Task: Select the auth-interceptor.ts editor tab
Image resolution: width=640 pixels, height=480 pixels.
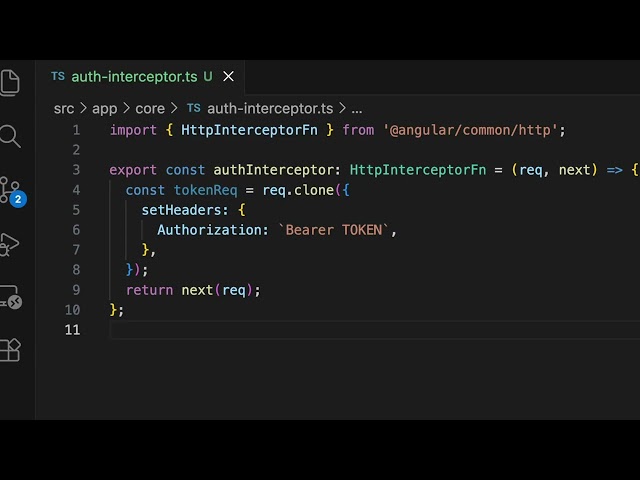Action: click(x=140, y=77)
